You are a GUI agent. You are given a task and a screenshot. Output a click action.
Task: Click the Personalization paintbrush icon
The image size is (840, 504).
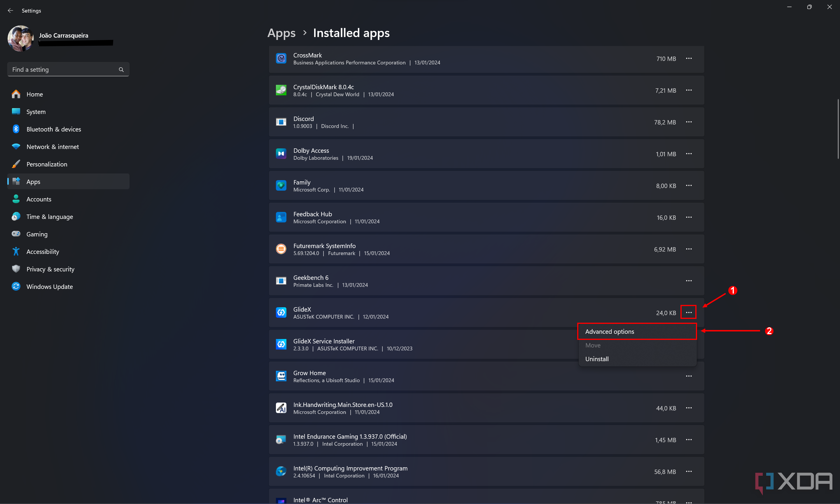(16, 164)
